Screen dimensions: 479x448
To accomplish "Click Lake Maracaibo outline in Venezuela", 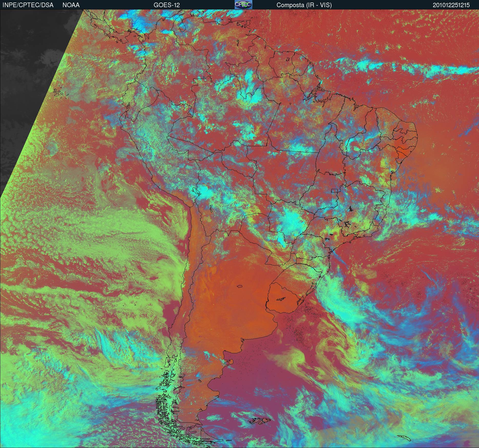I will click(x=182, y=25).
